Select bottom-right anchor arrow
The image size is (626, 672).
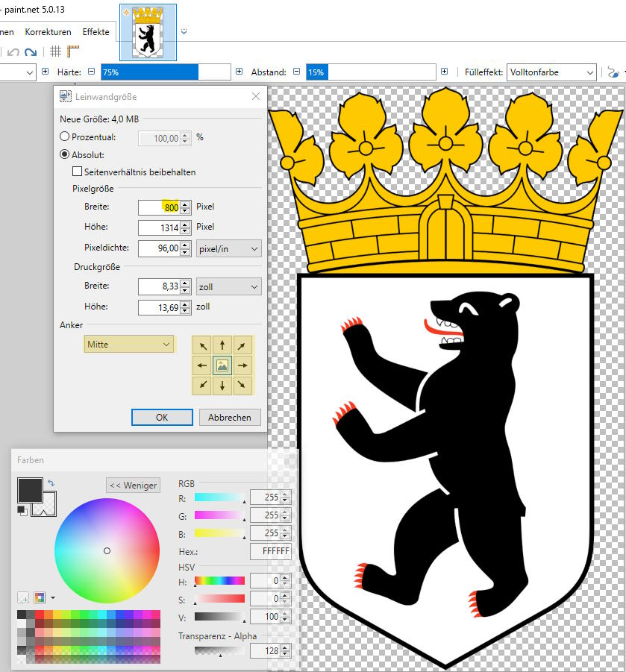(242, 385)
